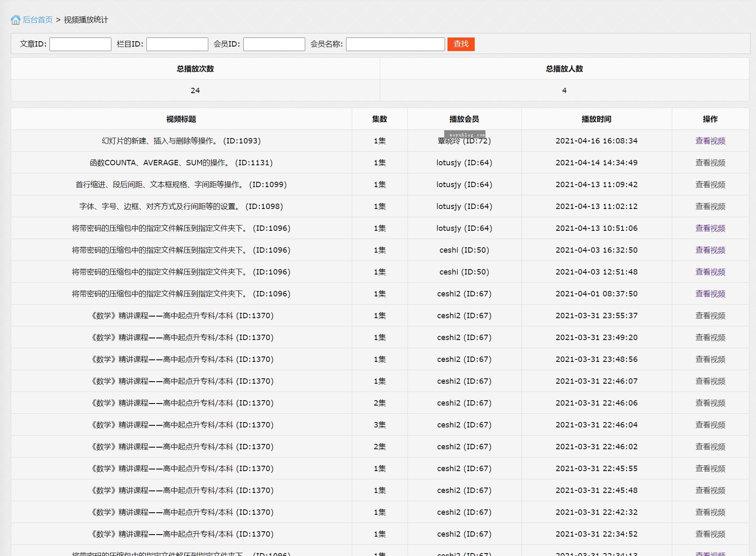Screen dimensions: 756x556
Task: View video for the 23:55:37 playback
Action: tap(710, 316)
